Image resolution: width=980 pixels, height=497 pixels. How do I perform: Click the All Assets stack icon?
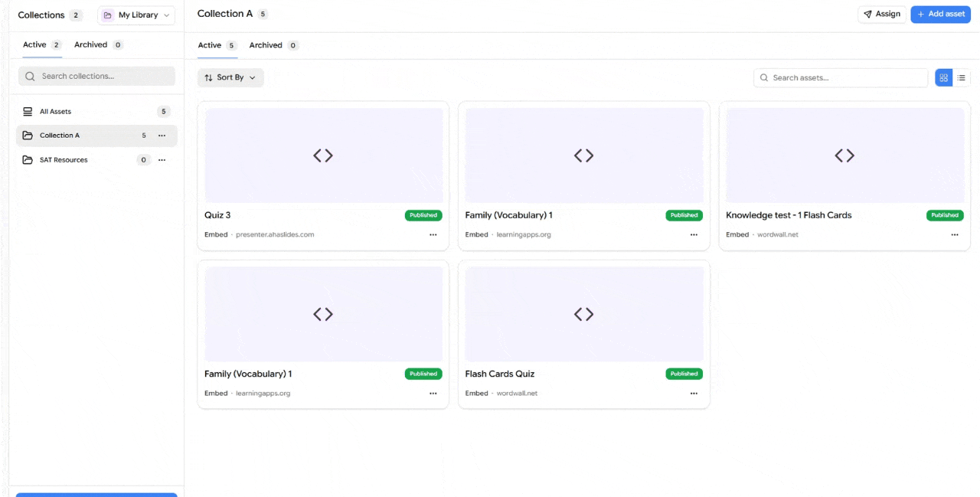click(x=28, y=112)
